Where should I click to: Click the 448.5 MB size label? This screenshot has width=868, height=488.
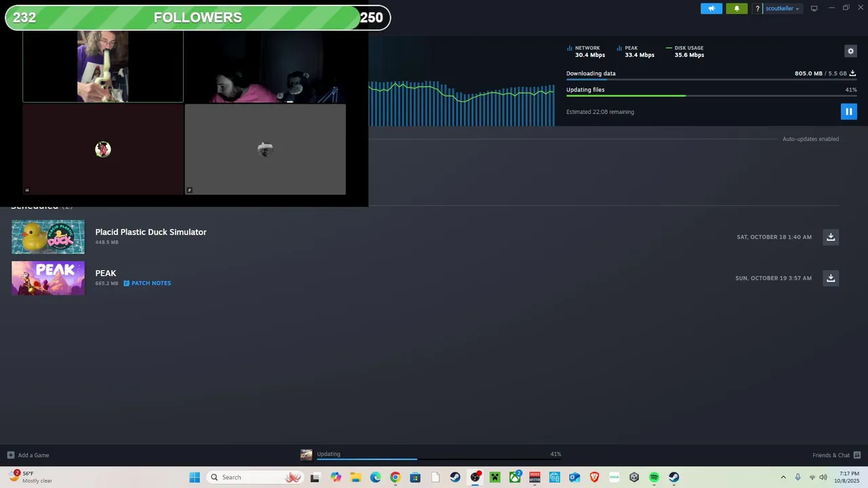pyautogui.click(x=106, y=243)
